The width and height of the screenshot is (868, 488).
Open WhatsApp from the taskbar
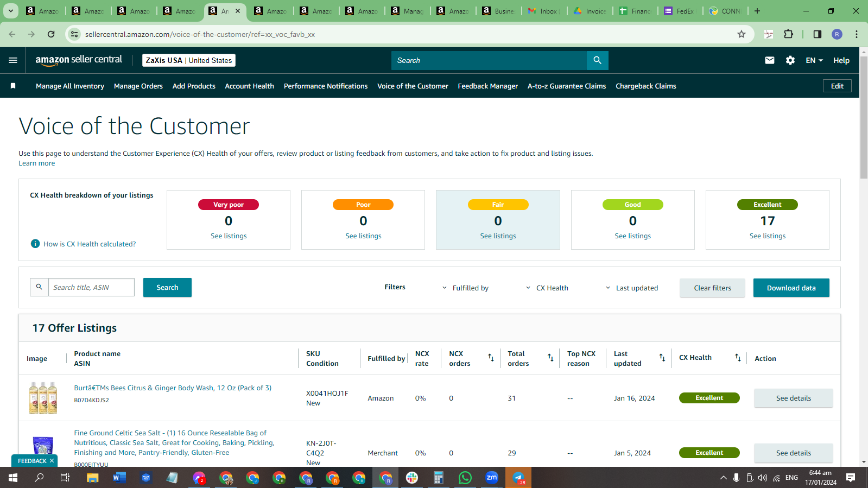point(465,478)
